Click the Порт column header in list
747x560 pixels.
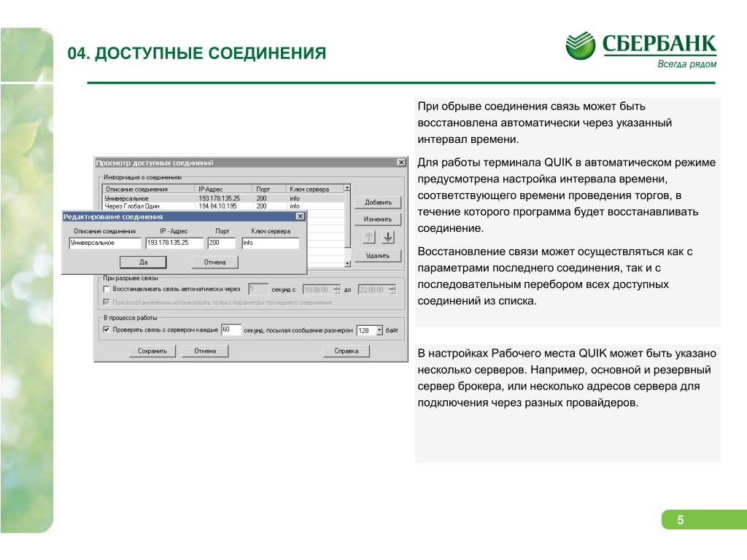[268, 189]
